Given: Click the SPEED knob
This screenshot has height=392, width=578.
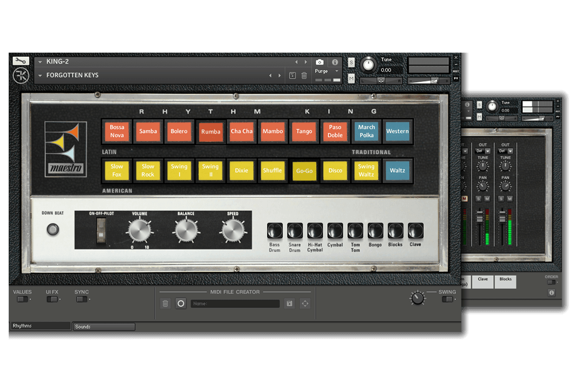Looking at the screenshot, I should (232, 231).
